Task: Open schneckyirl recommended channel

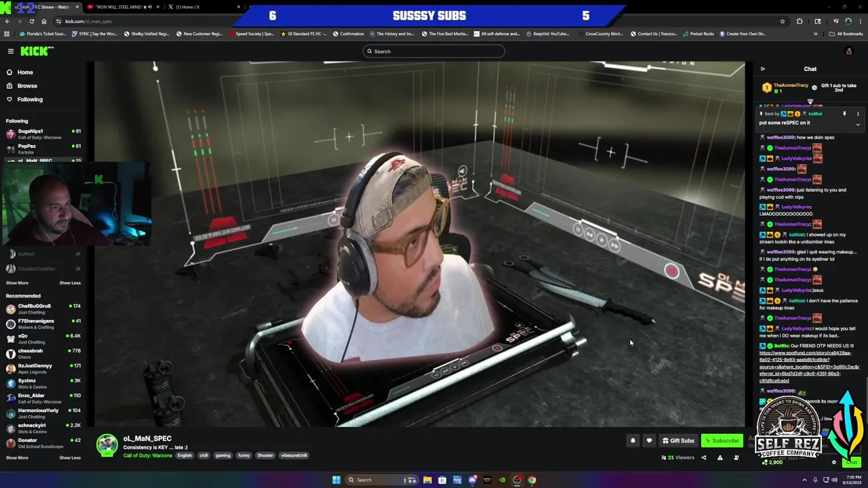Action: pyautogui.click(x=42, y=428)
